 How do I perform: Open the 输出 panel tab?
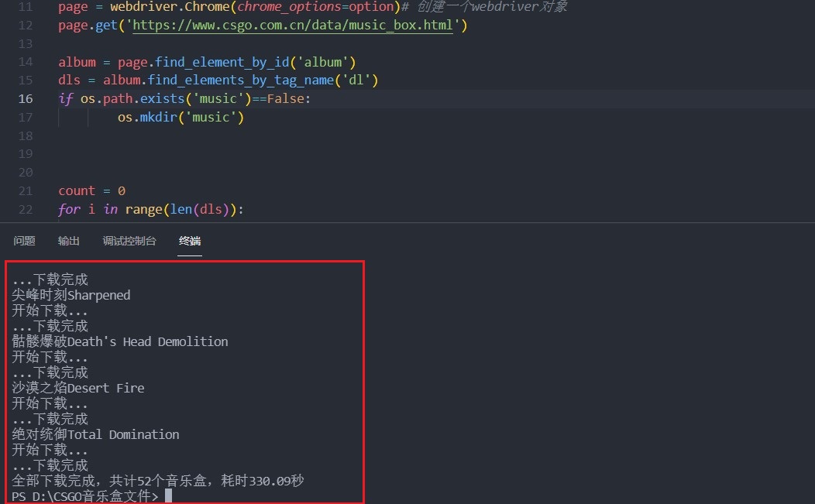click(69, 241)
